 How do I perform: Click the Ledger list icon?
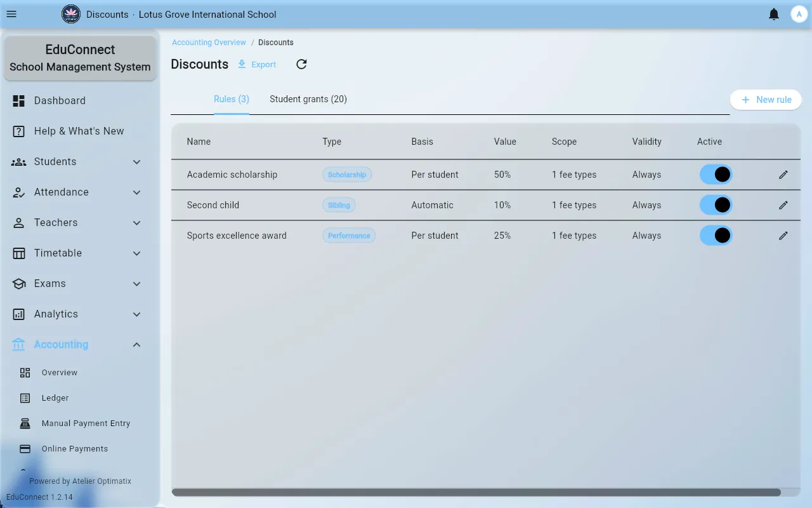25,398
